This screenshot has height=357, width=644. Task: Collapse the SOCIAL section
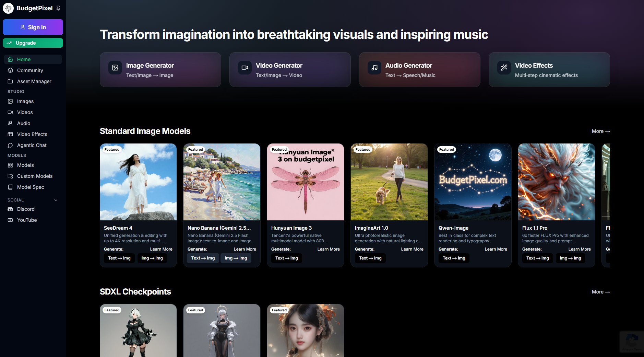pos(56,200)
